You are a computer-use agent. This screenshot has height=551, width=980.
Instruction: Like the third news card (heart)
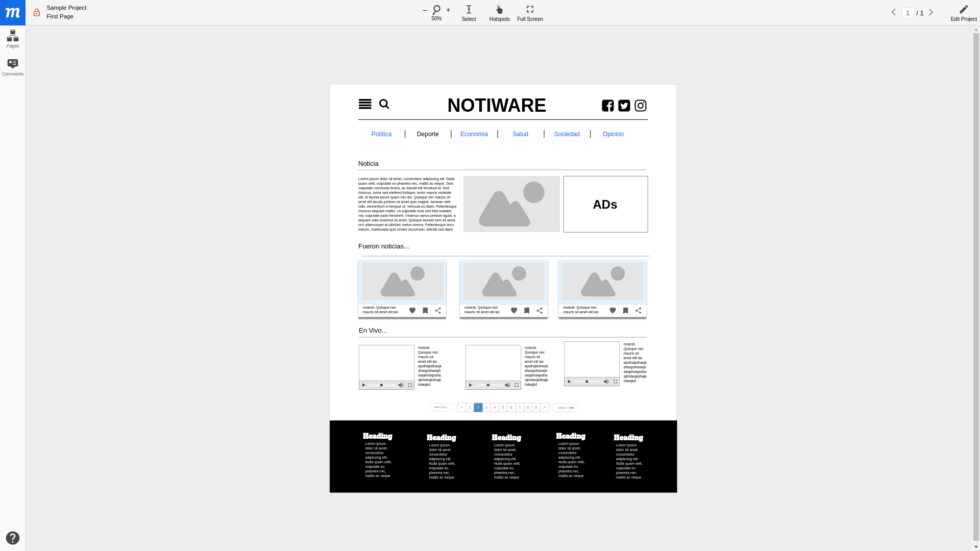pos(612,311)
